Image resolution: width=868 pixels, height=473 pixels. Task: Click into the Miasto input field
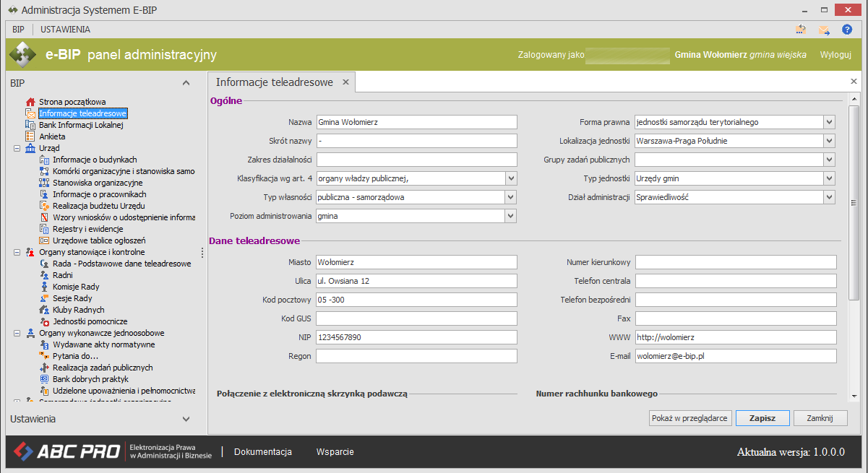pyautogui.click(x=416, y=262)
